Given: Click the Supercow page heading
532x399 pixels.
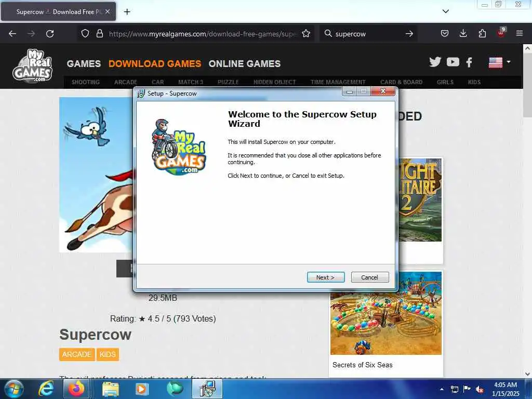Looking at the screenshot, I should (x=96, y=335).
